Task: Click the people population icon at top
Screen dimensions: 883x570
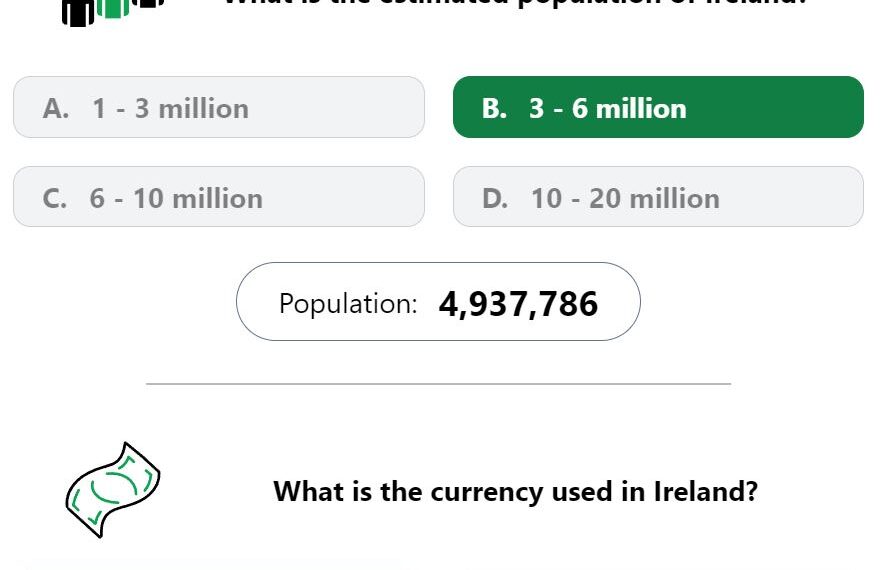Action: coord(114,8)
